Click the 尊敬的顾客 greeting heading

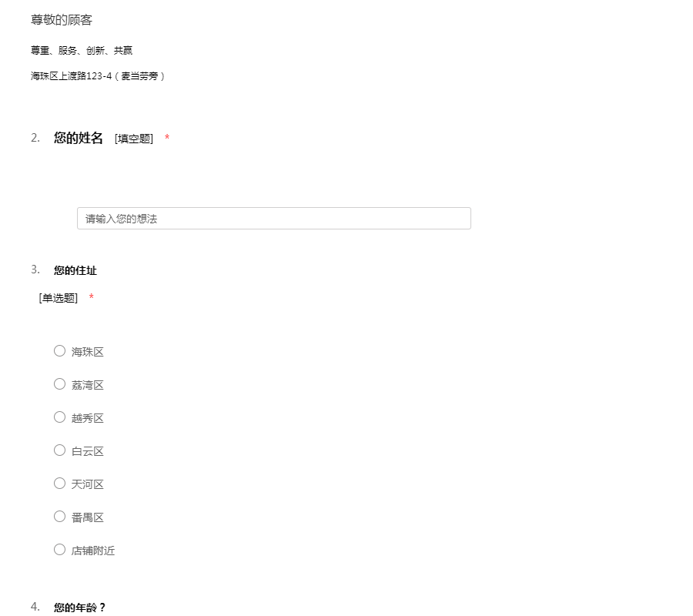click(x=62, y=20)
